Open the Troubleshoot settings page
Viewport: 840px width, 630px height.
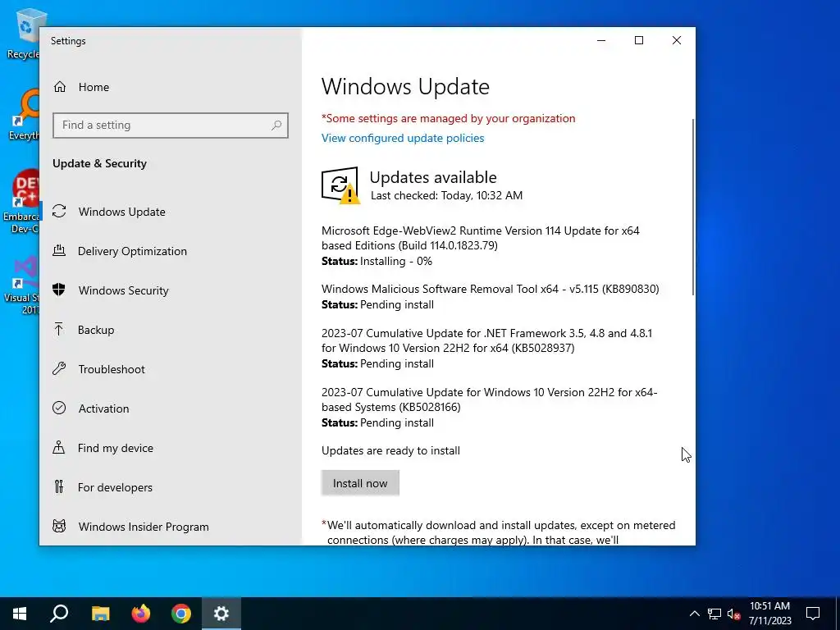(171, 369)
